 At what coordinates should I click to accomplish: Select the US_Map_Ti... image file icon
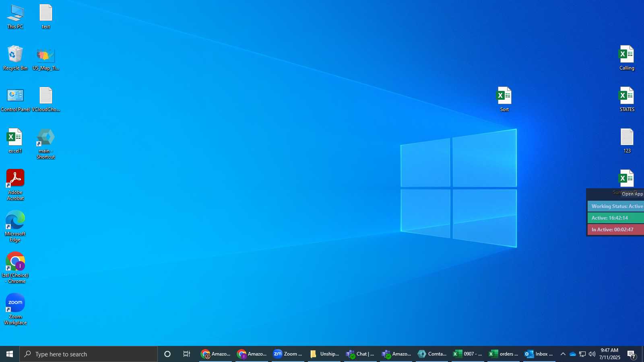[46, 58]
